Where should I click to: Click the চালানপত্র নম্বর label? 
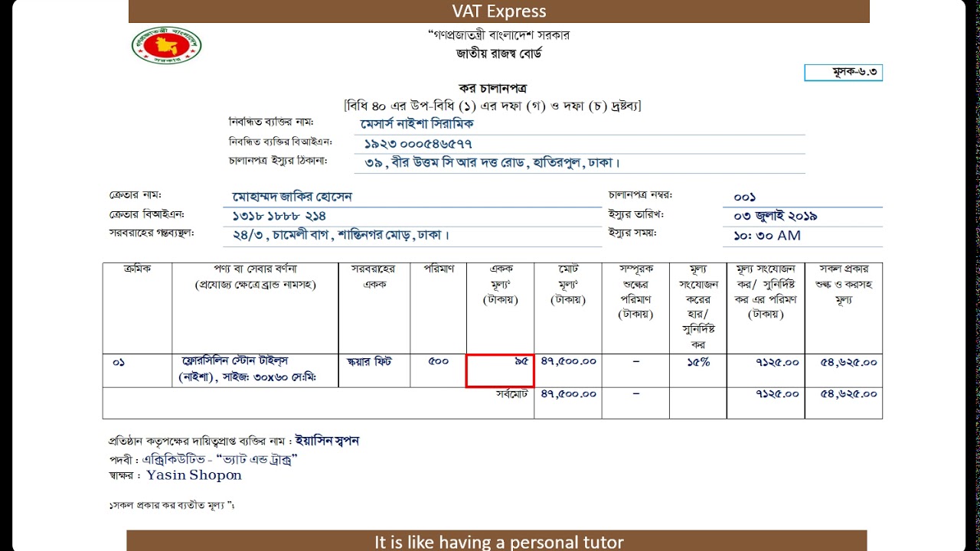pyautogui.click(x=640, y=195)
